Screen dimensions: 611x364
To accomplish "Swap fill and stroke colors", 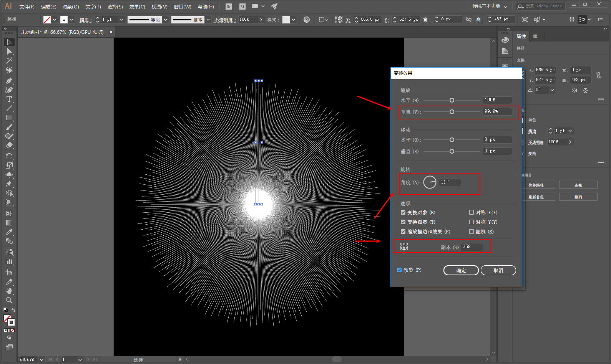I will coord(13,310).
